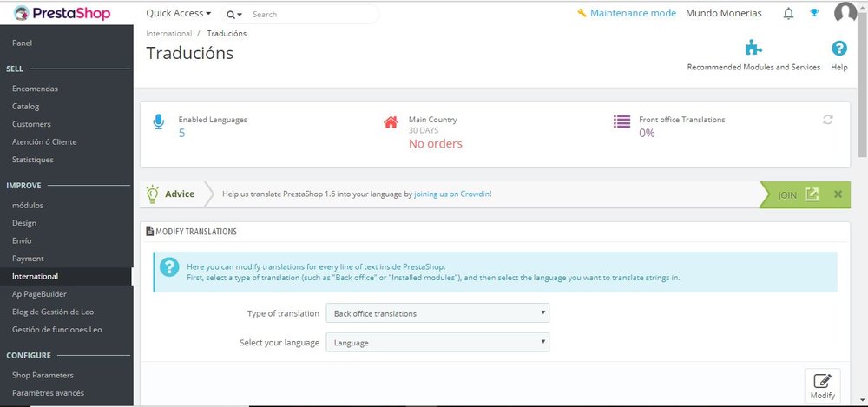Screen dimensions: 868x407
Task: Click the Maintenance mode wrench icon
Action: pos(582,13)
